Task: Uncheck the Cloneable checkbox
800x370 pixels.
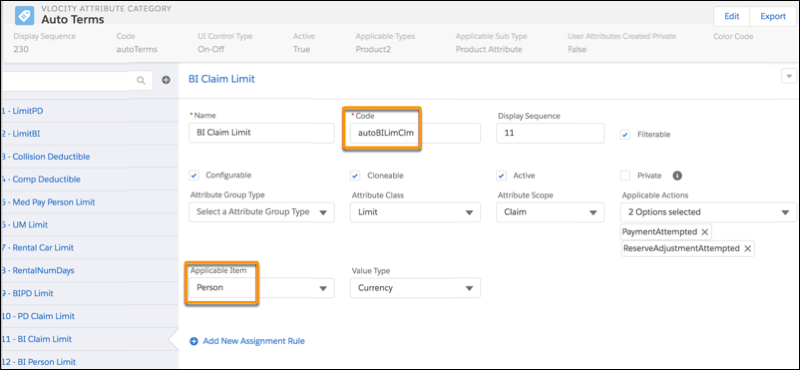Action: click(x=355, y=176)
